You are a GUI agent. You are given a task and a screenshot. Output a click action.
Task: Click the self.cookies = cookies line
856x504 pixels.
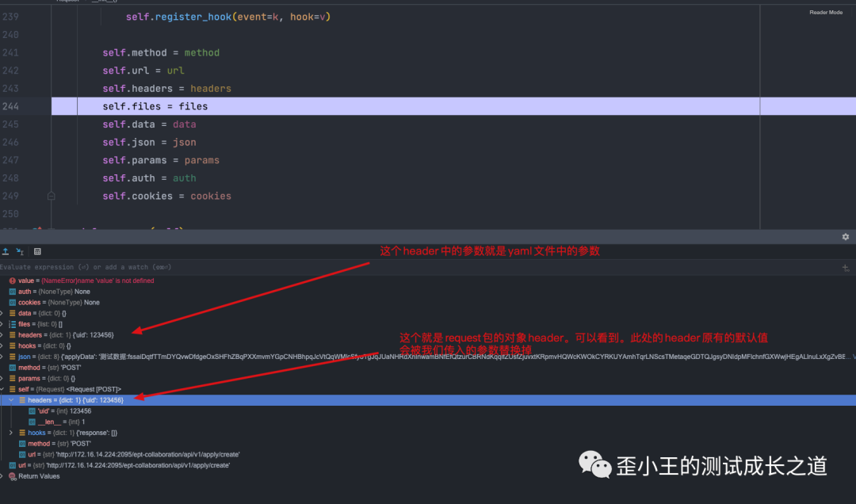click(167, 196)
